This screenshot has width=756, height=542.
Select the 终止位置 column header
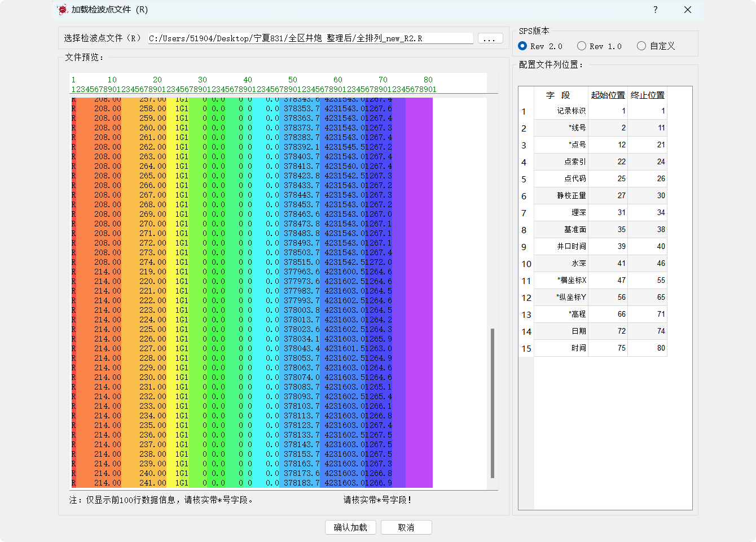coord(647,95)
